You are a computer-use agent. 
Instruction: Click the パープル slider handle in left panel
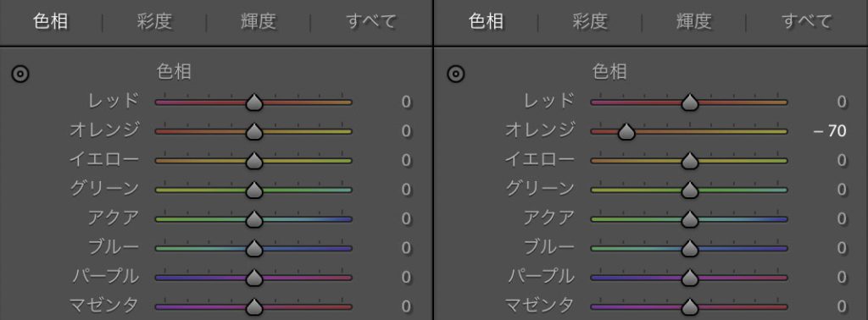coord(254,278)
